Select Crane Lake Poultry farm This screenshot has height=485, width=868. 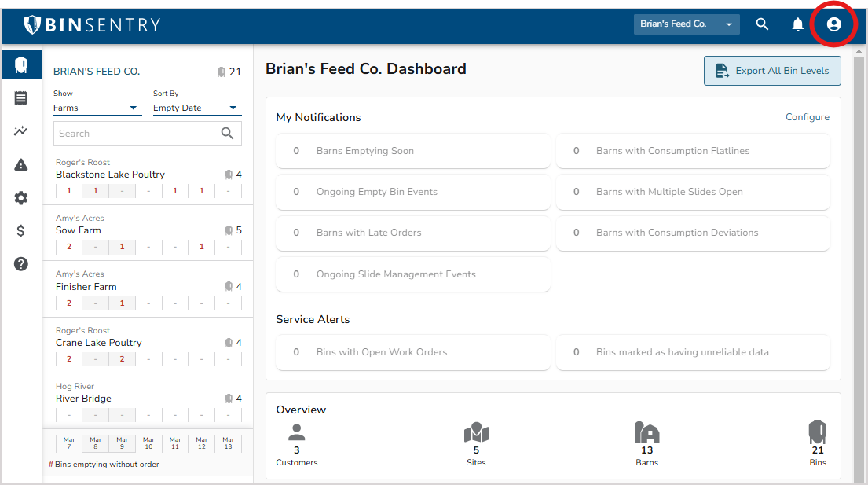98,343
